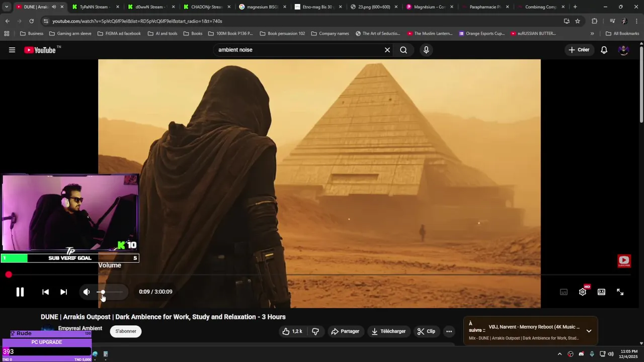
Task: Open the Business bookmarks folder
Action: coord(31,34)
